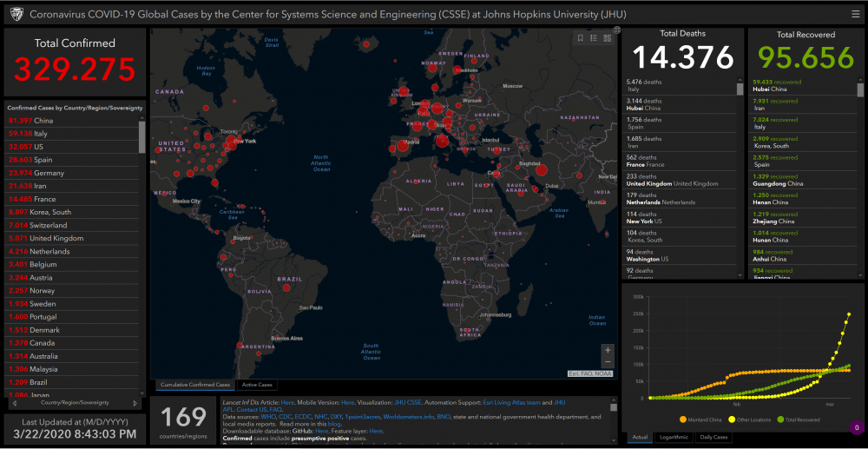Screen dimensions: 868x449
Task: Expand the map panel to fullscreen
Action: (616, 30)
